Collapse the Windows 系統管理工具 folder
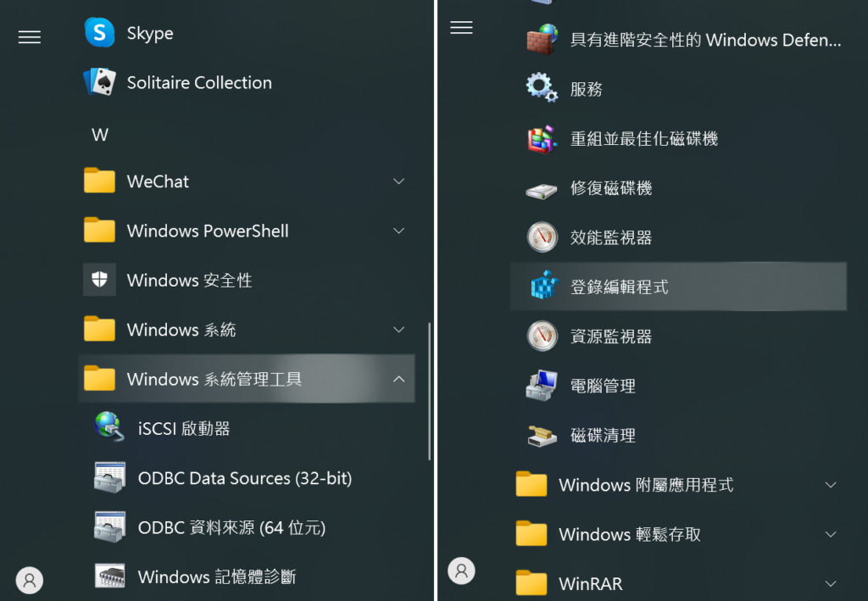Image resolution: width=868 pixels, height=601 pixels. tap(247, 379)
